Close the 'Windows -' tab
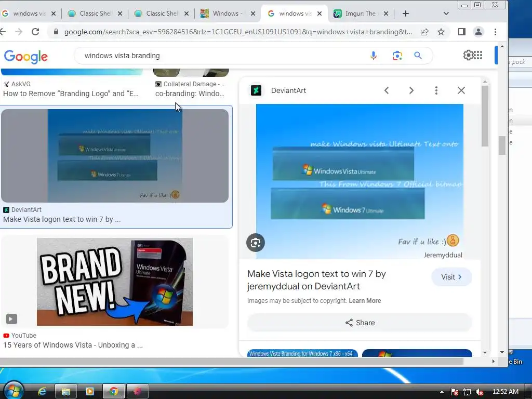Screen dimensions: 532x399 click(x=253, y=14)
